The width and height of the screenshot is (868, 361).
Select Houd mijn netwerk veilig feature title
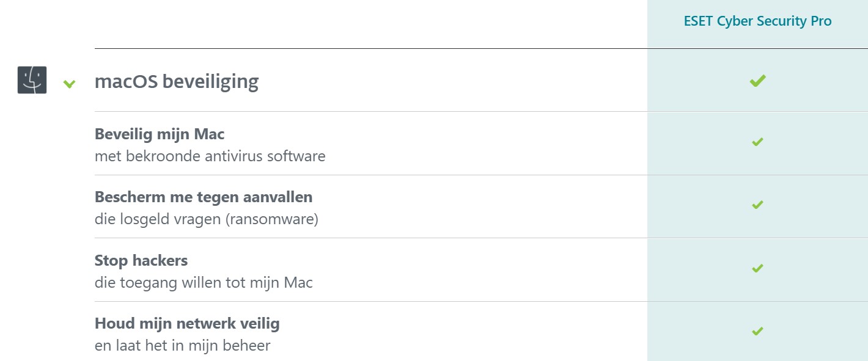click(x=187, y=323)
